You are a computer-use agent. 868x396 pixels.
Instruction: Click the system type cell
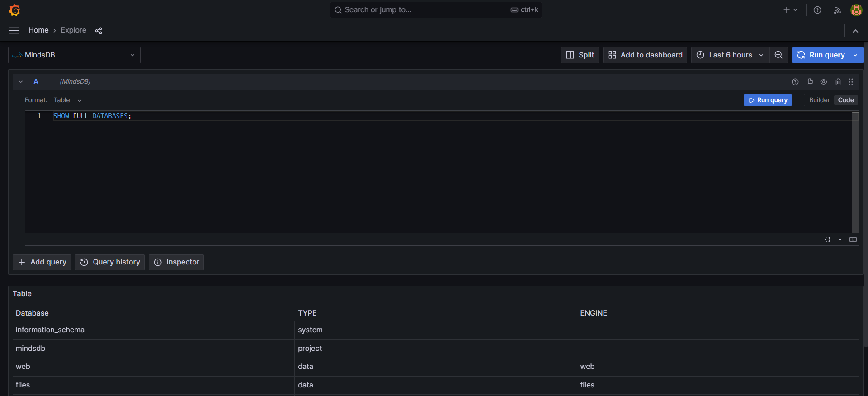pyautogui.click(x=436, y=330)
